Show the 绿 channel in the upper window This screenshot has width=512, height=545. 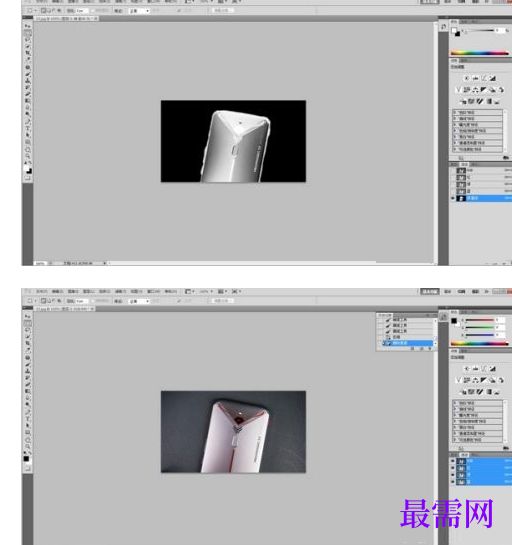(453, 185)
